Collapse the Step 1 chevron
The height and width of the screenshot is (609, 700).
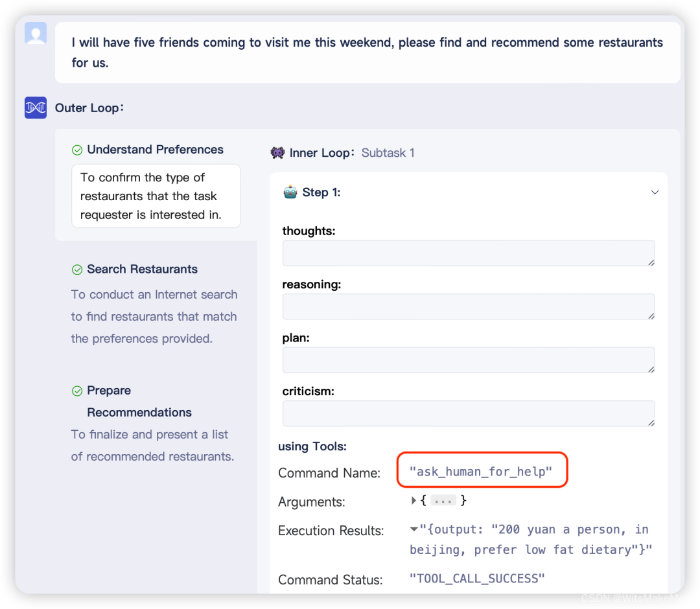coord(655,192)
